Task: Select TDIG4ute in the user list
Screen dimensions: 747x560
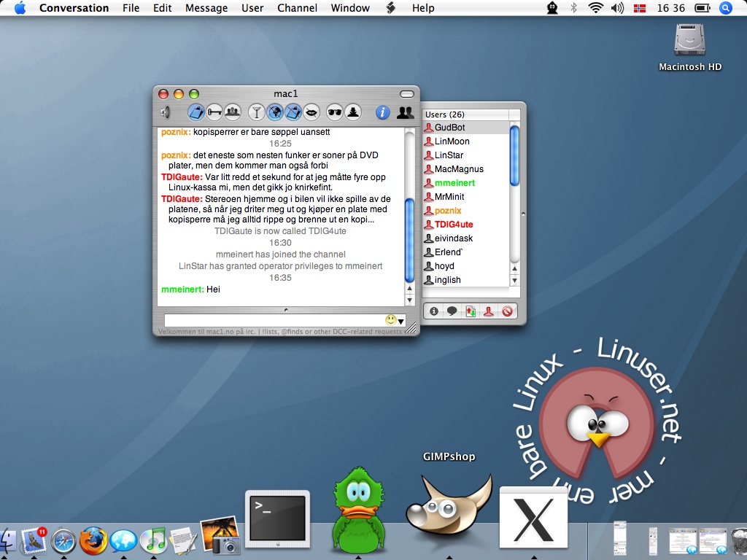Action: (x=466, y=224)
